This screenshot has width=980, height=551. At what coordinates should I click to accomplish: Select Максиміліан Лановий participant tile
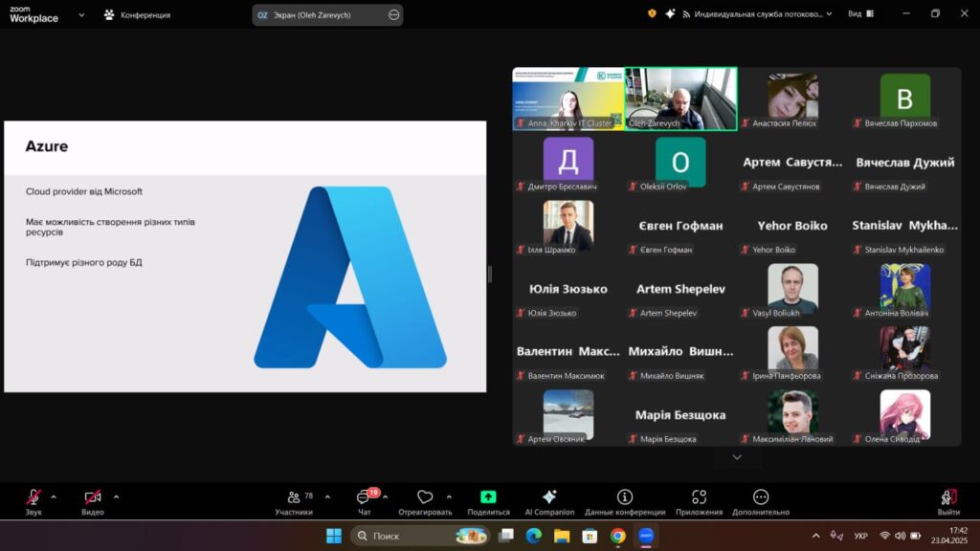click(x=792, y=415)
